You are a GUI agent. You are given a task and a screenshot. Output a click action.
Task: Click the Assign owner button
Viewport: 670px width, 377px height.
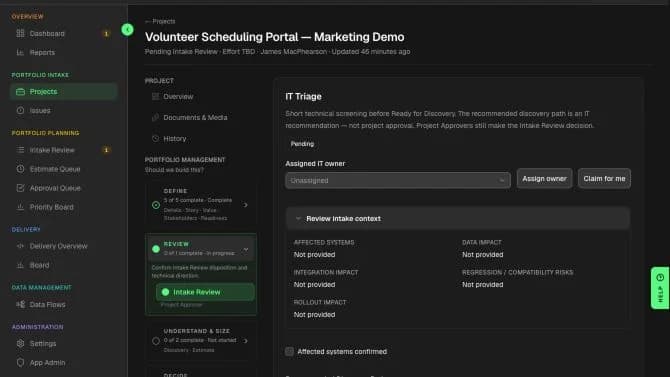544,179
